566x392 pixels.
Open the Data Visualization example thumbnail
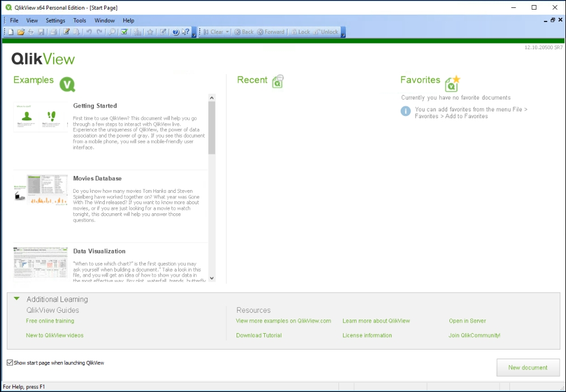(40, 262)
